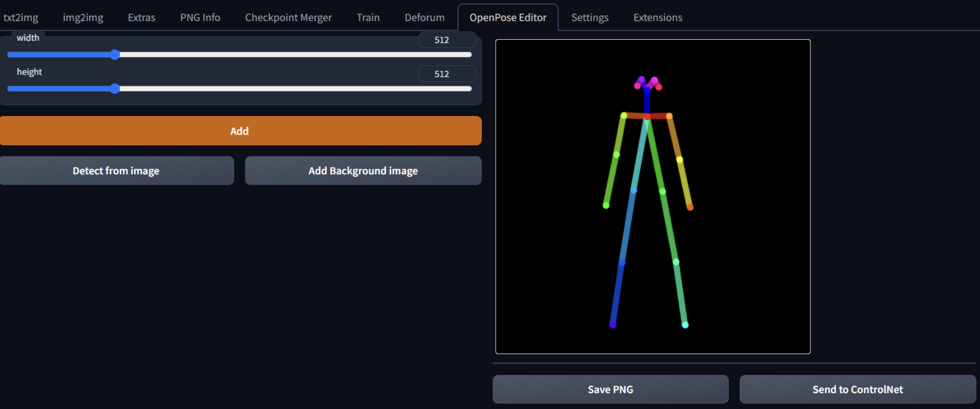Click the Send to ControlNet button
Image resolution: width=980 pixels, height=409 pixels.
coord(857,389)
